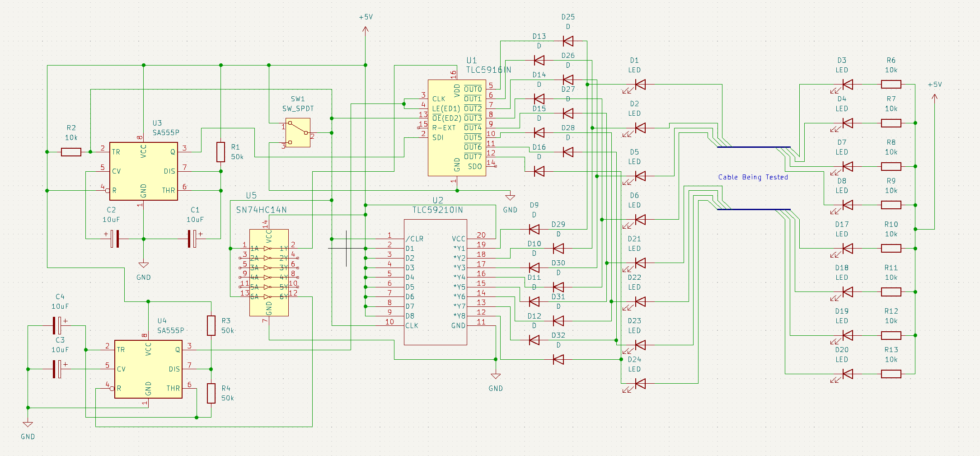Select the R13 resistor symbol

pyautogui.click(x=891, y=374)
